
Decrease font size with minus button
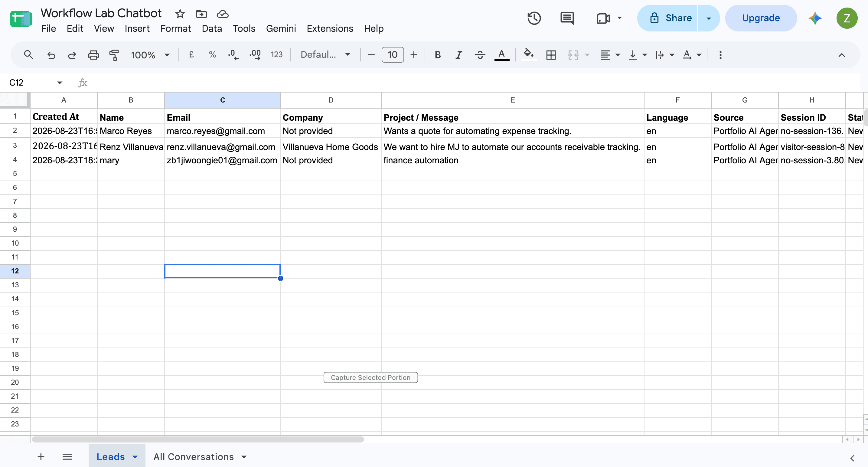tap(371, 54)
